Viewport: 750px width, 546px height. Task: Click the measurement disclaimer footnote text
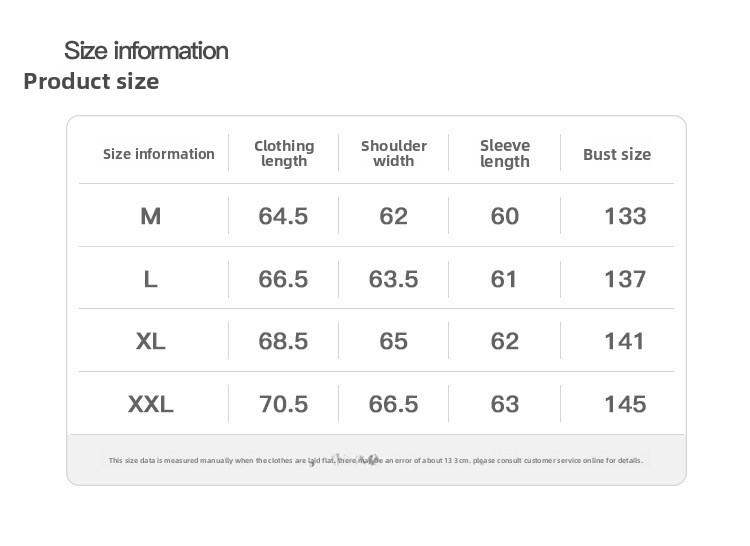click(375, 460)
